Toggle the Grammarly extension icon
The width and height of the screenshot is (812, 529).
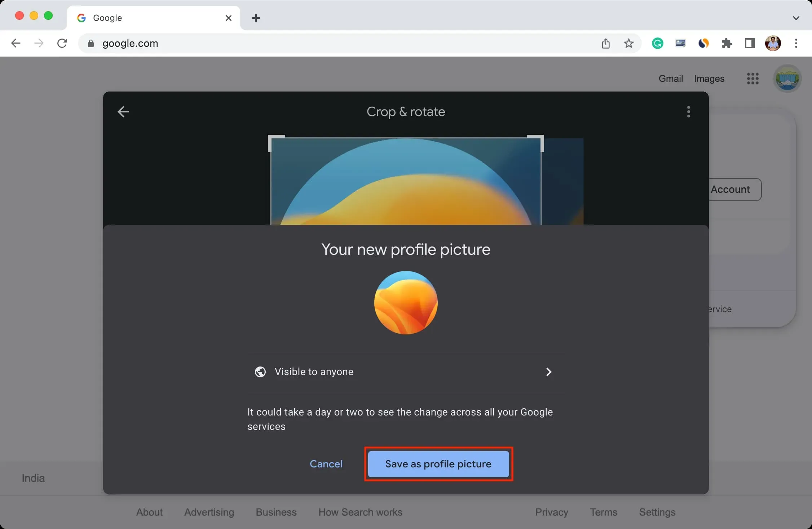[658, 43]
